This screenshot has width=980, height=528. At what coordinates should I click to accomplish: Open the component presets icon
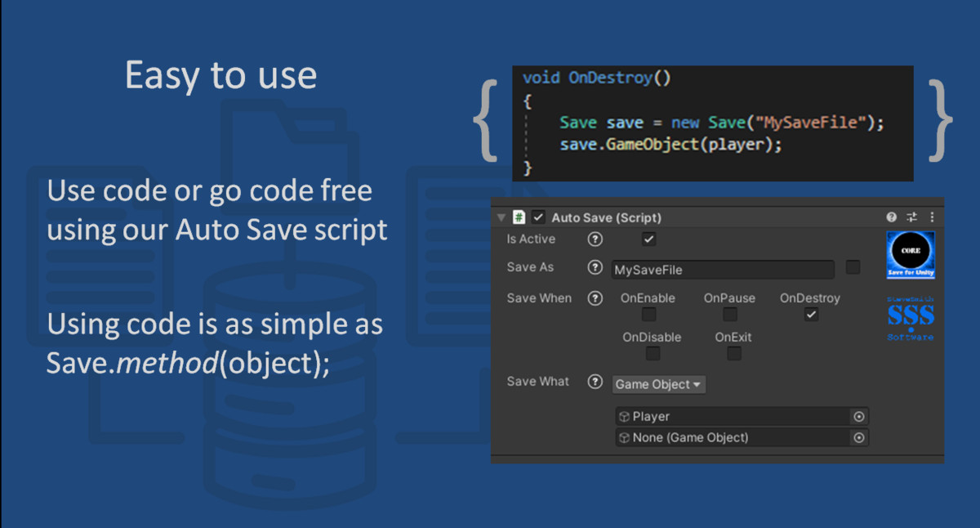(911, 217)
